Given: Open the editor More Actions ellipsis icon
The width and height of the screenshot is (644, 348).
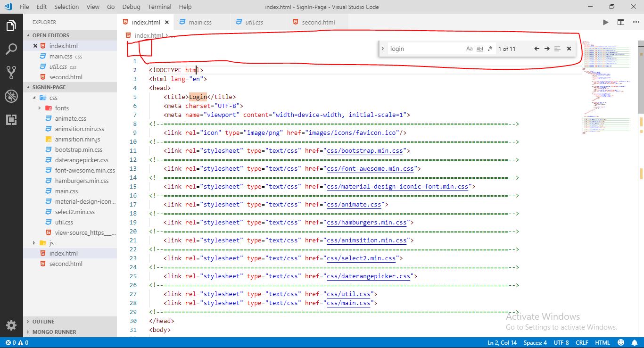Looking at the screenshot, I should (x=636, y=22).
